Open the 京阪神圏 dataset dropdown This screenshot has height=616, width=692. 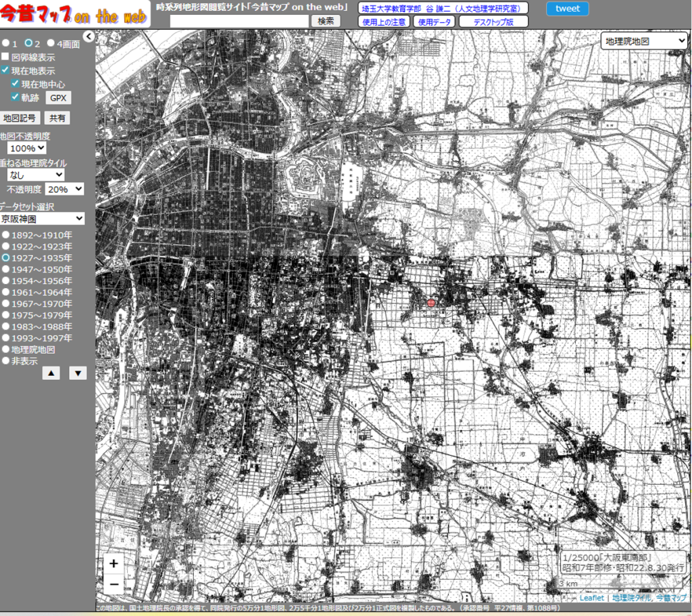coord(43,218)
